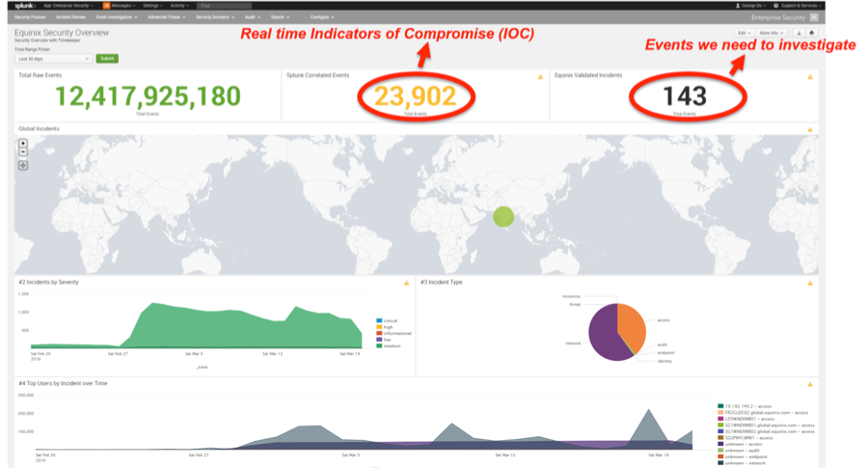Zoom out on the Global Incidents map
This screenshot has height=468, width=868.
point(23,151)
